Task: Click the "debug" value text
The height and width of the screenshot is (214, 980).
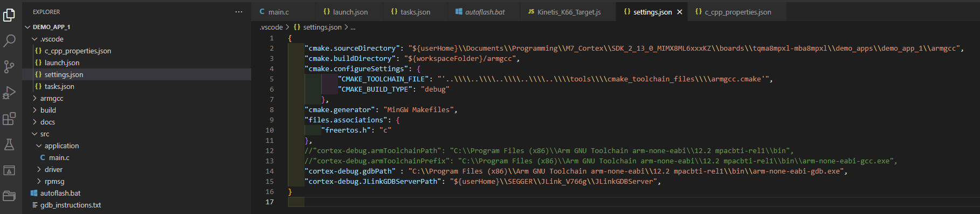Action: pyautogui.click(x=435, y=89)
